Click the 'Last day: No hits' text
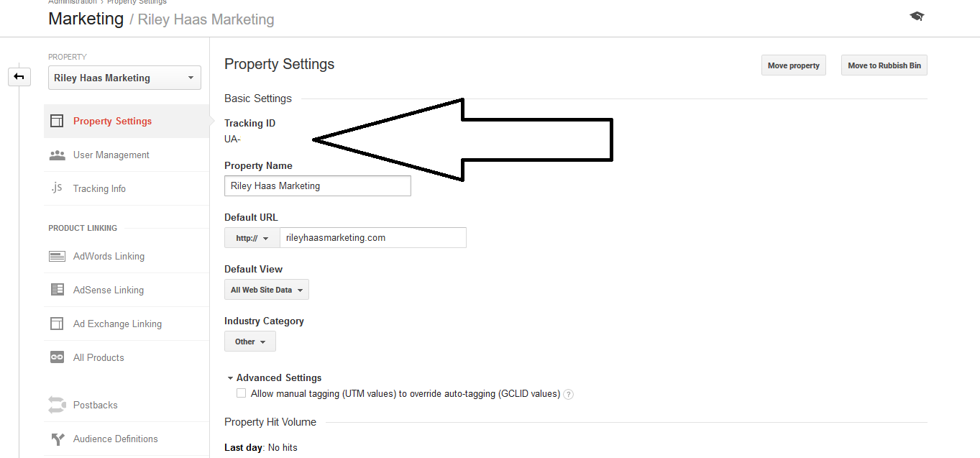The image size is (980, 458). tap(261, 447)
